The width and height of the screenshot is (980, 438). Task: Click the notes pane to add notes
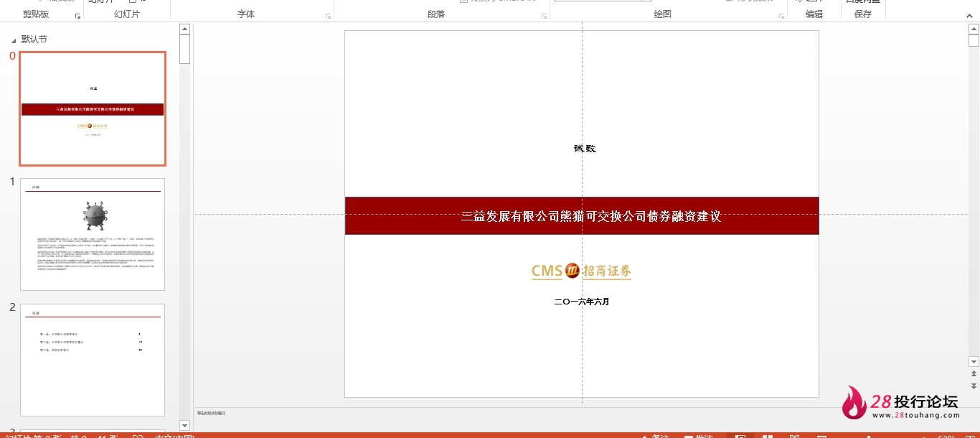coord(580,413)
